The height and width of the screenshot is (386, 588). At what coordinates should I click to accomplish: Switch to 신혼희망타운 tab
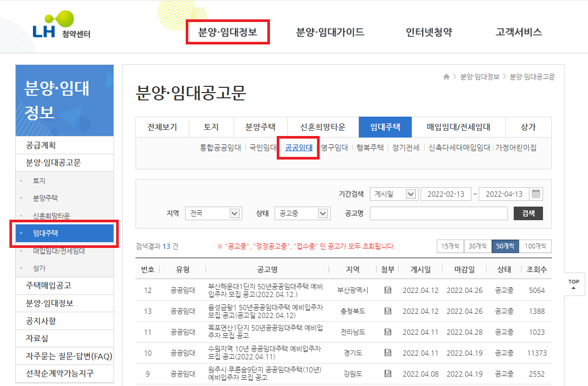pos(323,127)
